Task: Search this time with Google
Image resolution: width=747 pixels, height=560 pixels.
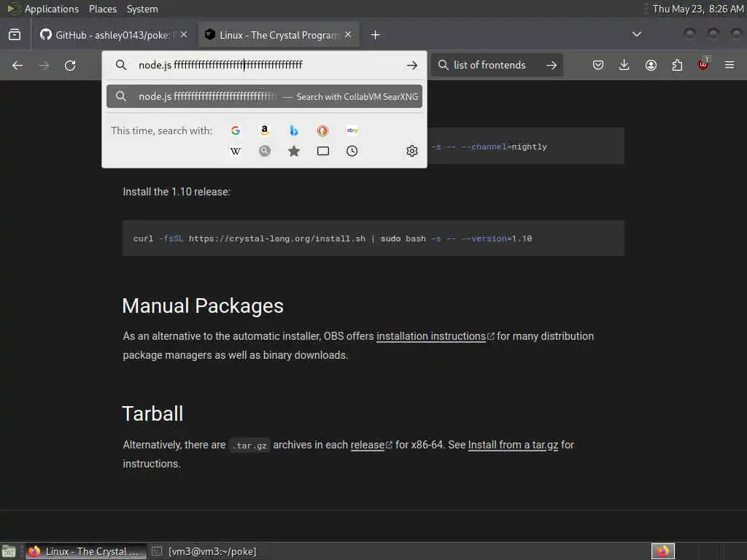Action: coord(236,131)
